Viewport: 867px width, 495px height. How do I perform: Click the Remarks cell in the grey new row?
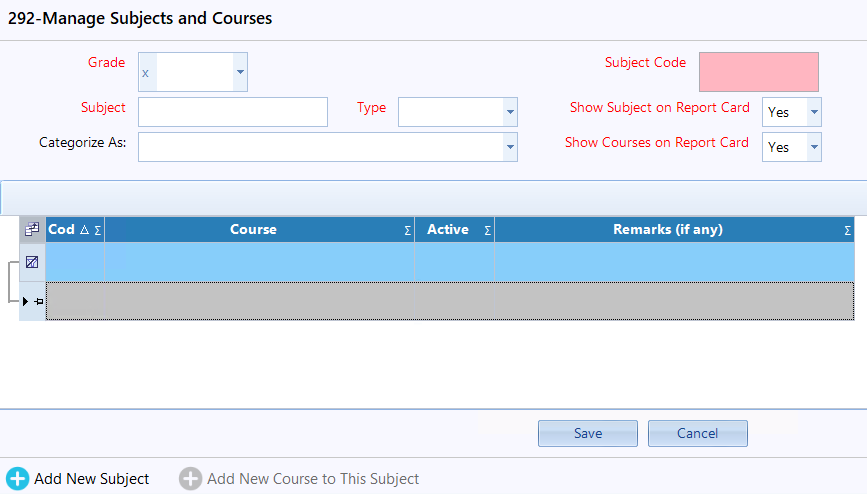click(x=674, y=301)
